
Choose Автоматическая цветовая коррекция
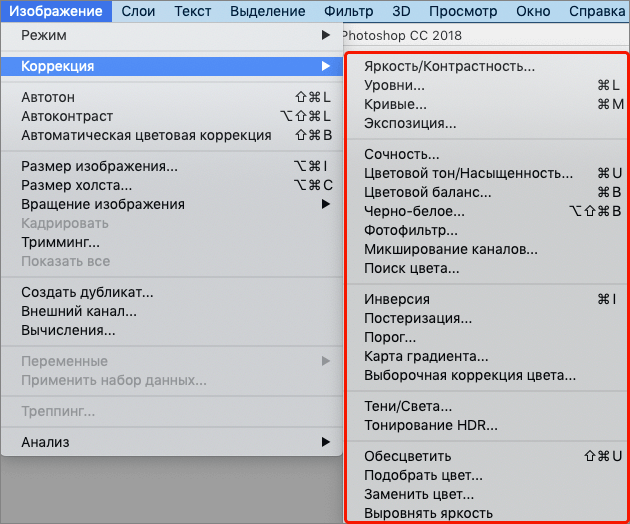click(x=172, y=135)
